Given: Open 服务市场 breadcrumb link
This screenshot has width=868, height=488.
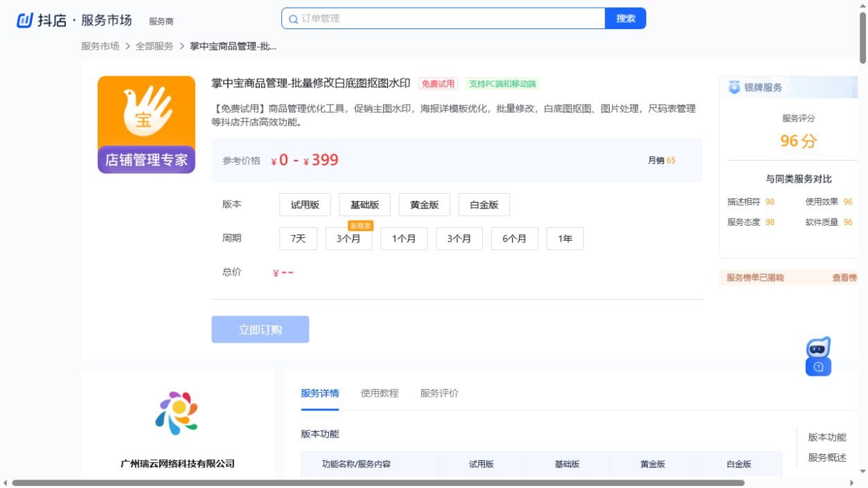Looking at the screenshot, I should (100, 46).
